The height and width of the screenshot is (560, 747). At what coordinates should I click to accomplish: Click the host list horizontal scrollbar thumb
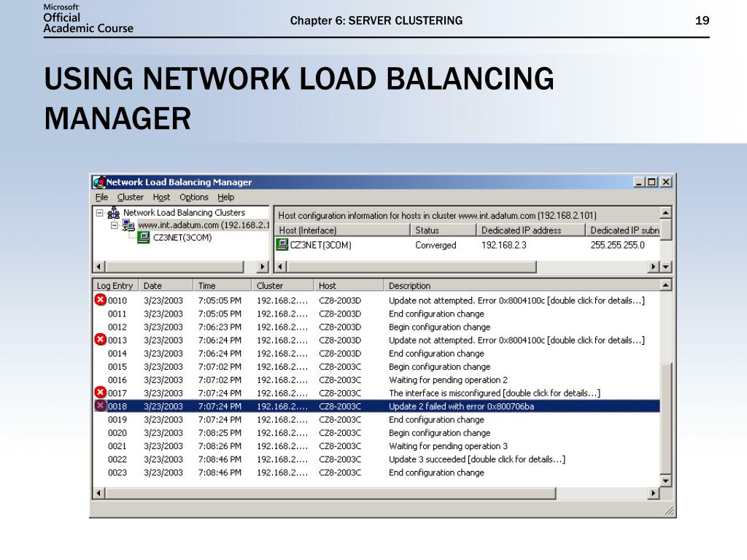(x=411, y=267)
